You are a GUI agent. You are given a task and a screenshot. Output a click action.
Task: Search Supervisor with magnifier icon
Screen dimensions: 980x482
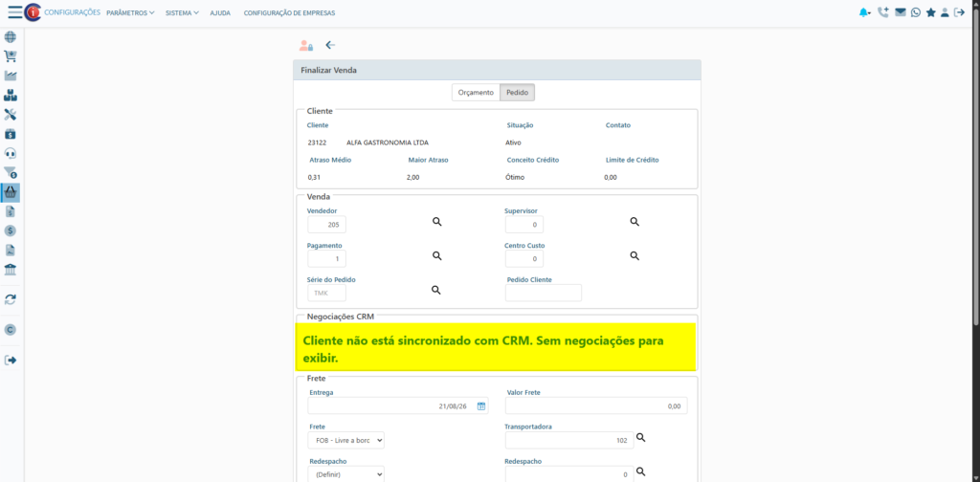[x=635, y=222]
